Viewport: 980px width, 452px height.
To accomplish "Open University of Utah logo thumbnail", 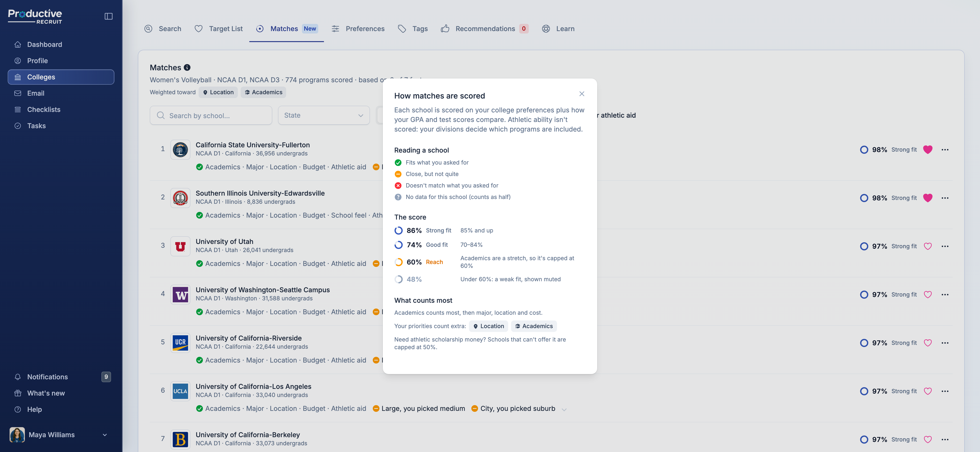I will click(180, 246).
